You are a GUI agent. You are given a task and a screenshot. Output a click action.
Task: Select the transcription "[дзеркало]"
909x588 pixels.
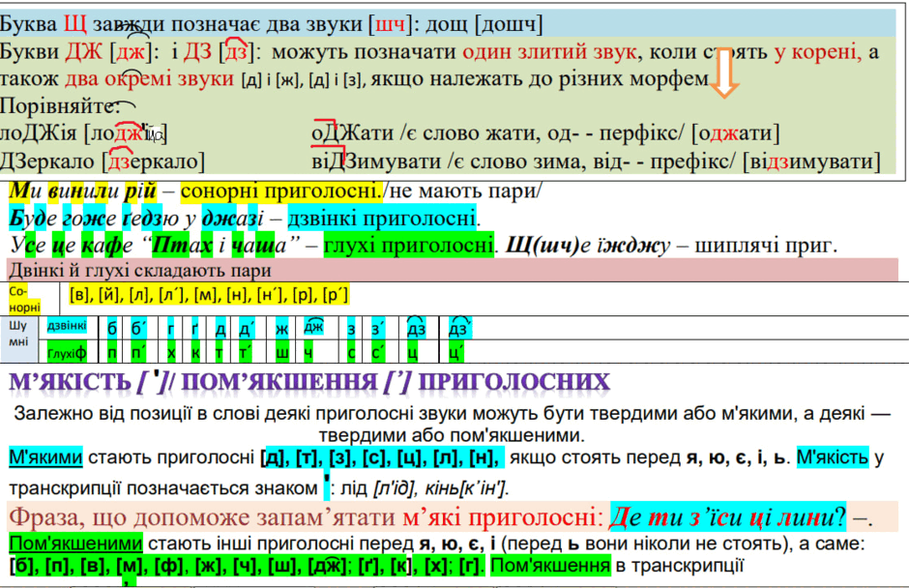[154, 161]
